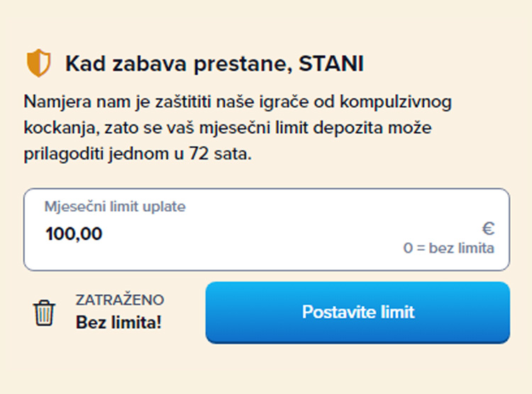Select the 100,00 amount value
This screenshot has height=394, width=532.
click(74, 234)
